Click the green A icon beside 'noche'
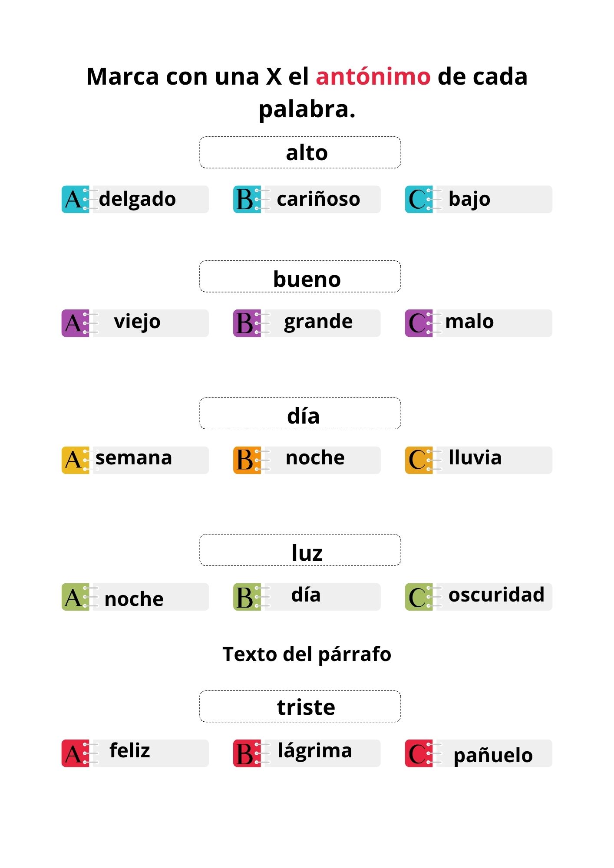The width and height of the screenshot is (614, 868). 75,597
